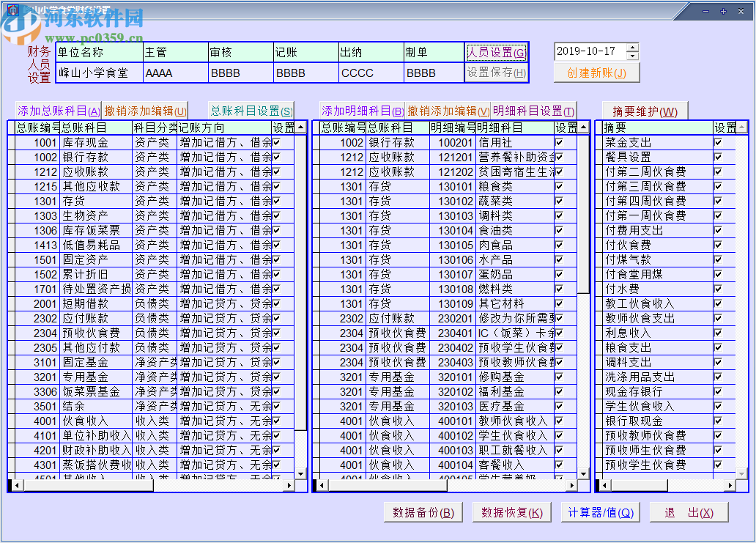Click 数据备份(B) button
Viewport: 756px width, 543px height.
tap(423, 513)
